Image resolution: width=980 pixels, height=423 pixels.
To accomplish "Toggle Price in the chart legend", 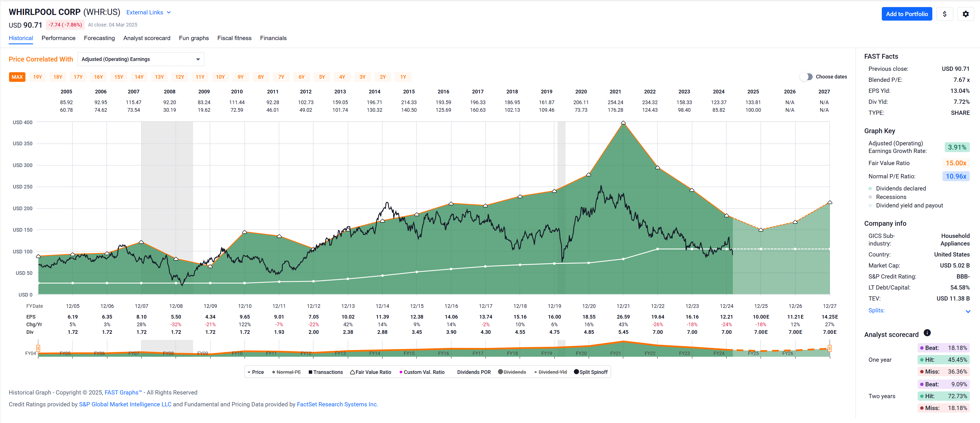I will (x=255, y=372).
